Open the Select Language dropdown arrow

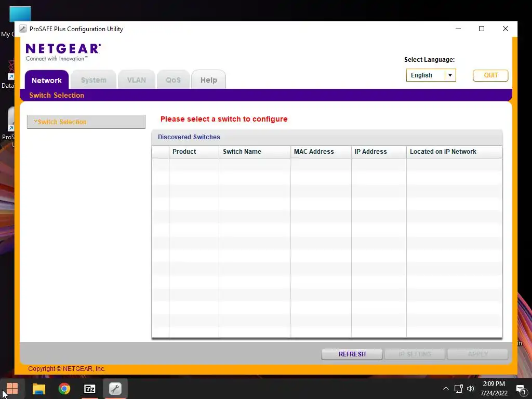click(x=450, y=75)
